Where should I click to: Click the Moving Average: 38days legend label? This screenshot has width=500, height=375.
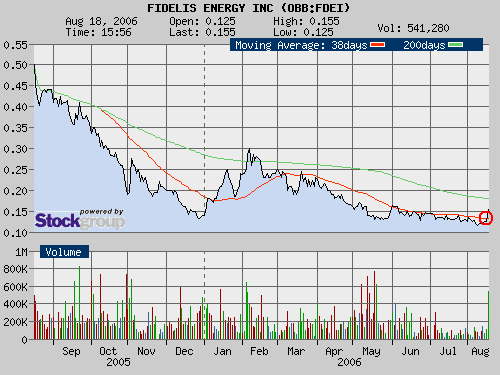[301, 45]
